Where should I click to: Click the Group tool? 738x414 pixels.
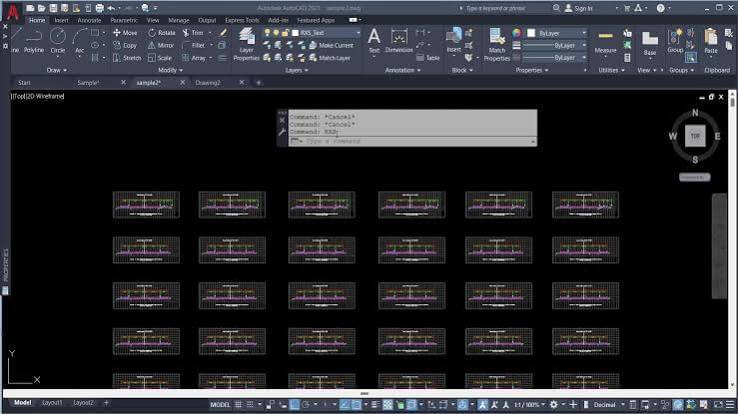point(675,41)
